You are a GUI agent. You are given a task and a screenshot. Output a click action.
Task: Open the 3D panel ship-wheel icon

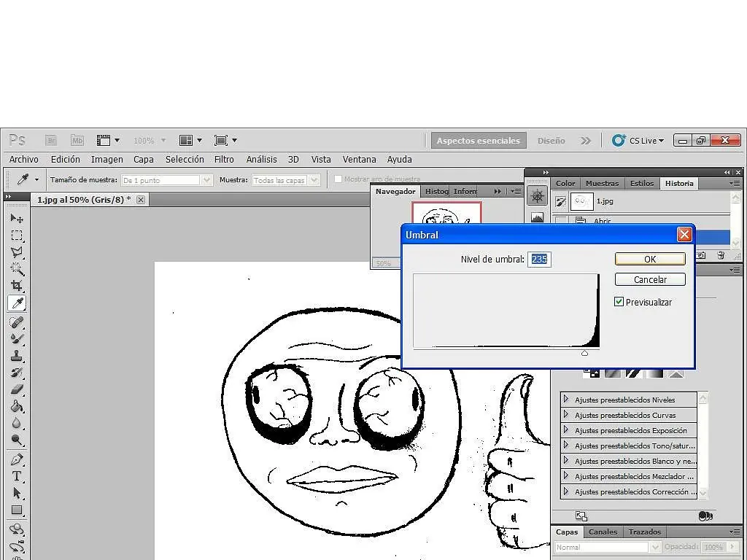click(538, 196)
